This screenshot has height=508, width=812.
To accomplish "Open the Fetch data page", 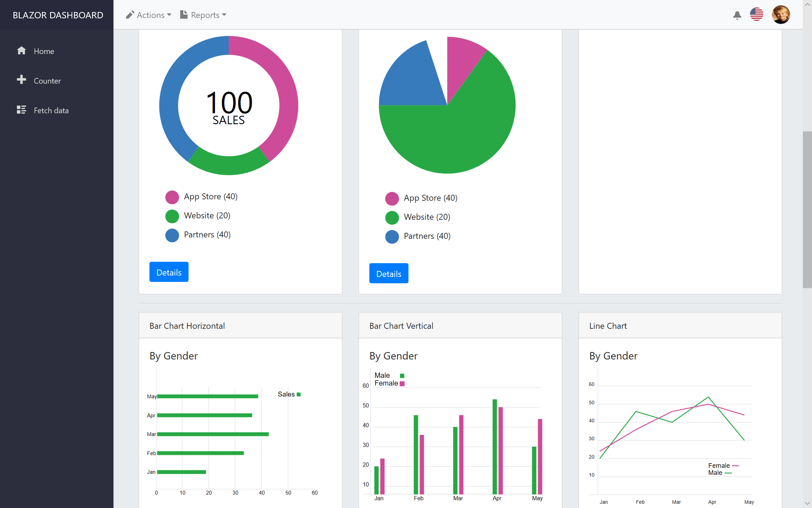I will tap(51, 110).
